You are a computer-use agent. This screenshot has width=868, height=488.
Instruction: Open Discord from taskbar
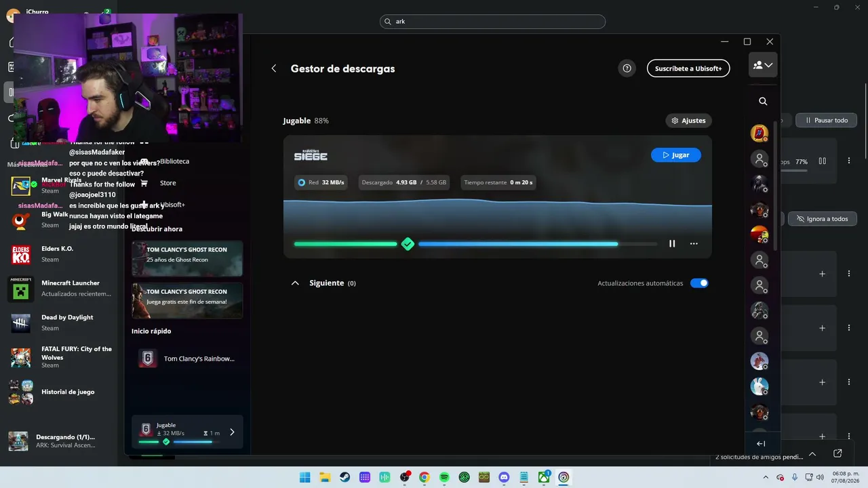[x=504, y=477]
